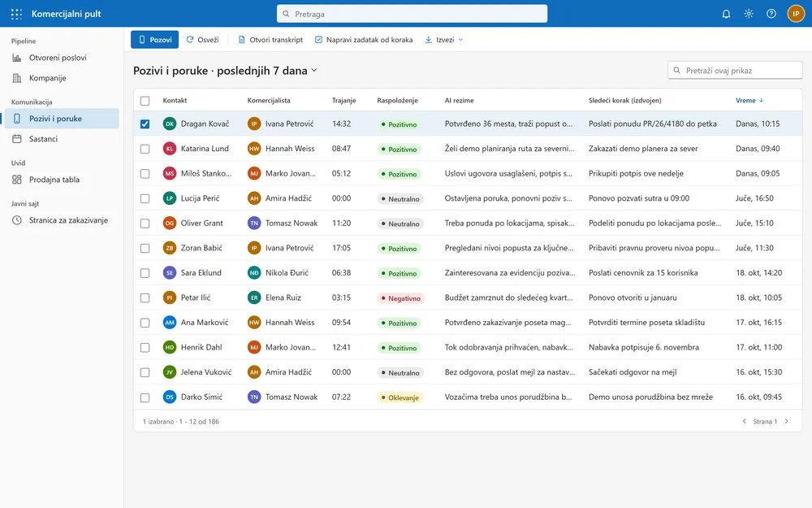Image resolution: width=812 pixels, height=508 pixels.
Task: Tick the Petar Ilić row checkbox
Action: (145, 298)
